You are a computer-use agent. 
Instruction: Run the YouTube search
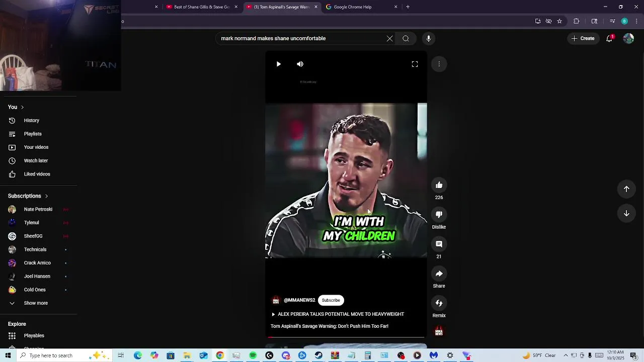click(406, 38)
